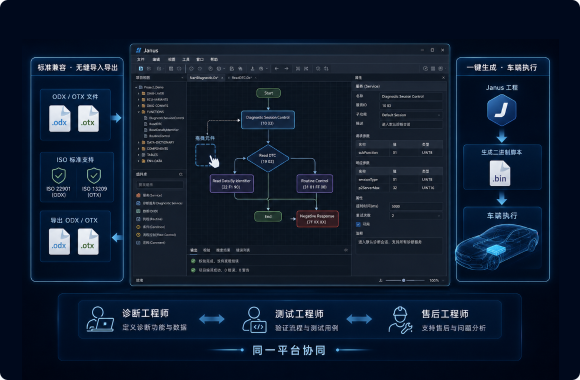Click the .odx icon under ODX / OTX 文件
This screenshot has height=380, width=580.
(60, 118)
